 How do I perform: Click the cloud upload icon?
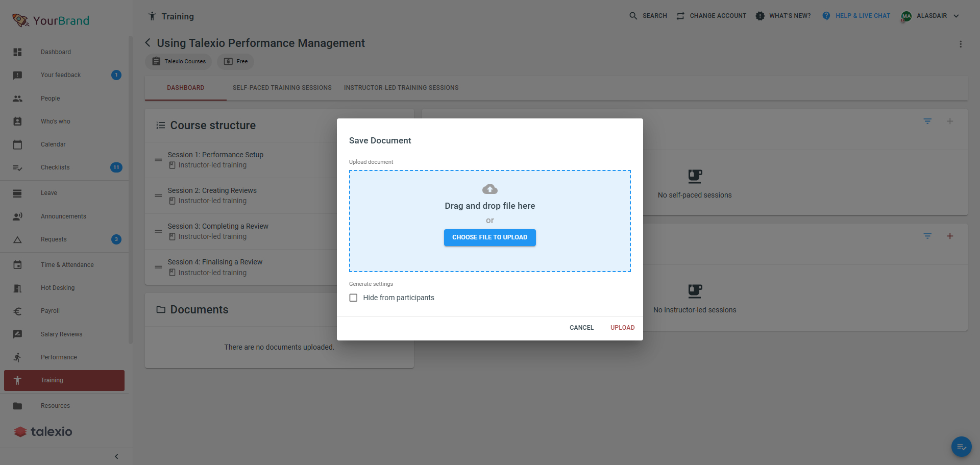coord(490,189)
